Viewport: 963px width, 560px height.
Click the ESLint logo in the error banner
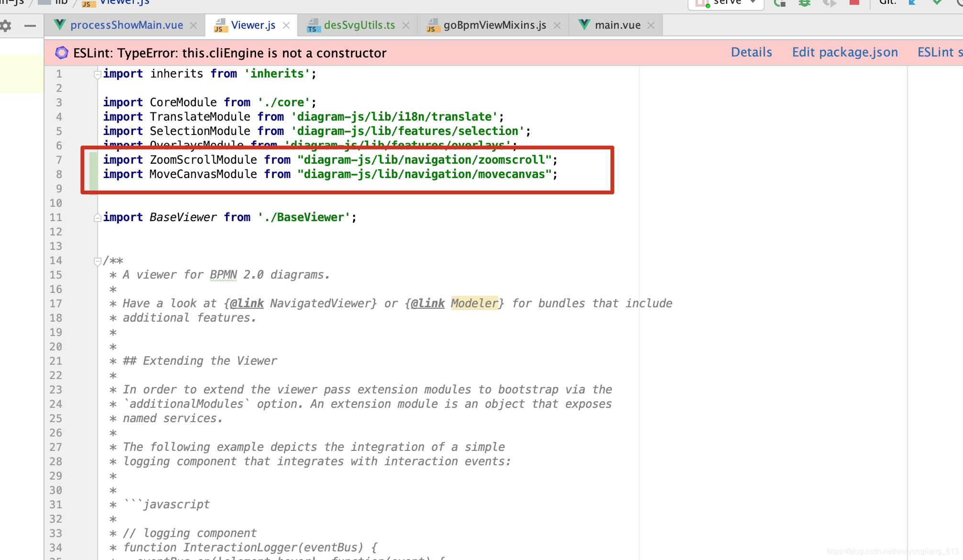click(62, 53)
